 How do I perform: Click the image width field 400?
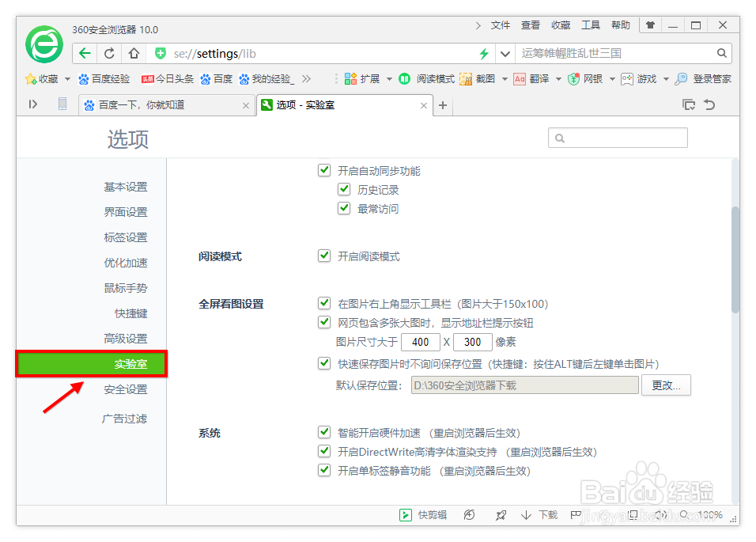coord(421,342)
